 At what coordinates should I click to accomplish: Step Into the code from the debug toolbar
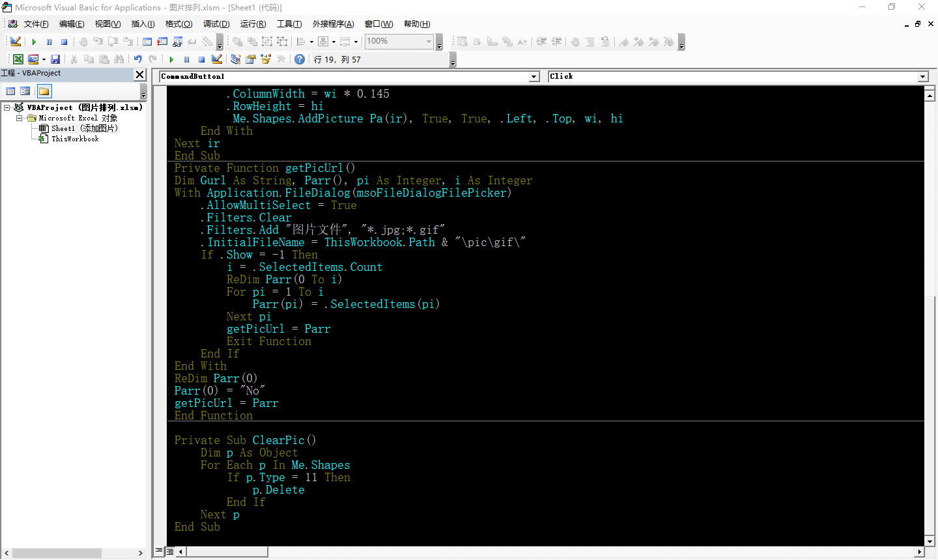point(98,41)
